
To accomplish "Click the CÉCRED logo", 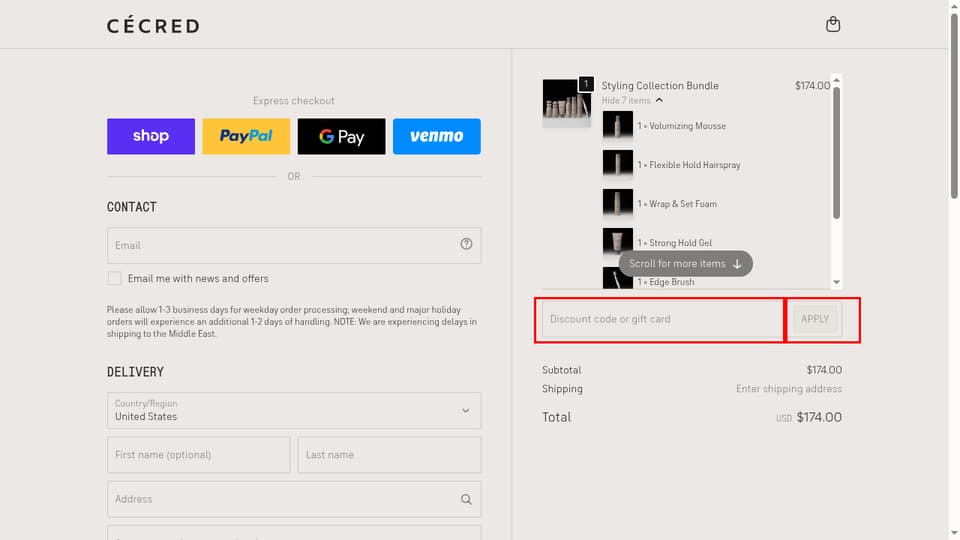I will click(x=153, y=26).
